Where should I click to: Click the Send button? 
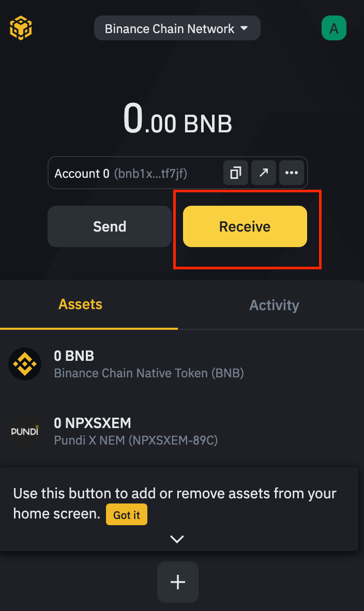(110, 226)
